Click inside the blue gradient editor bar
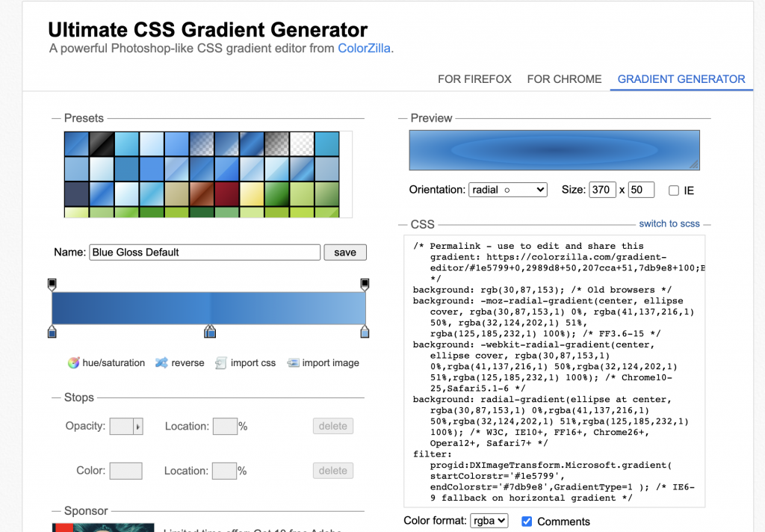 pyautogui.click(x=209, y=308)
